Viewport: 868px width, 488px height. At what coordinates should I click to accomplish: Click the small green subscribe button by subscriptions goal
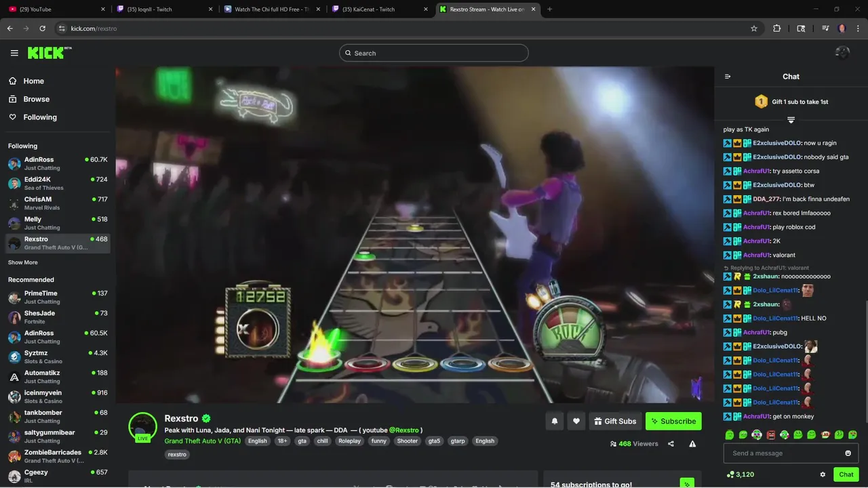coord(687,483)
